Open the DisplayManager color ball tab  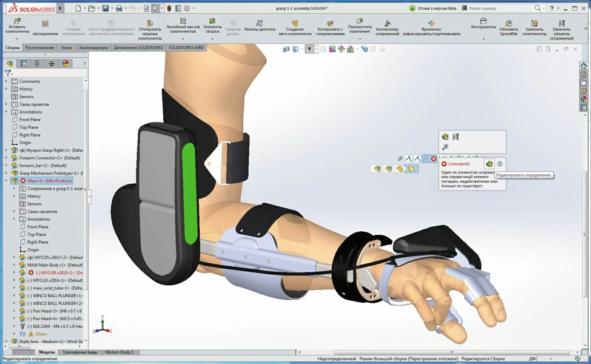point(65,64)
